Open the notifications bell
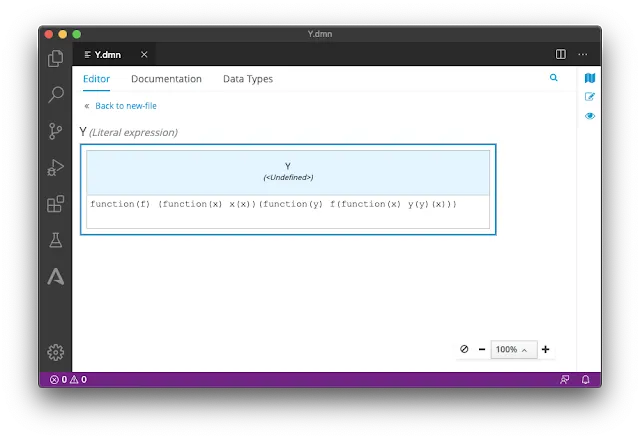Viewport: 640px width, 439px height. click(585, 379)
